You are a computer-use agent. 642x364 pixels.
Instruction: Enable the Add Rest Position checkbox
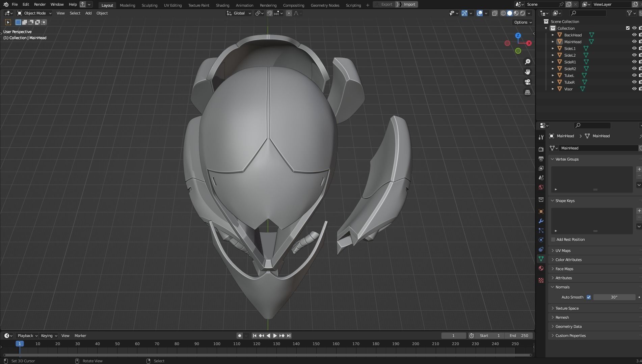(x=553, y=240)
